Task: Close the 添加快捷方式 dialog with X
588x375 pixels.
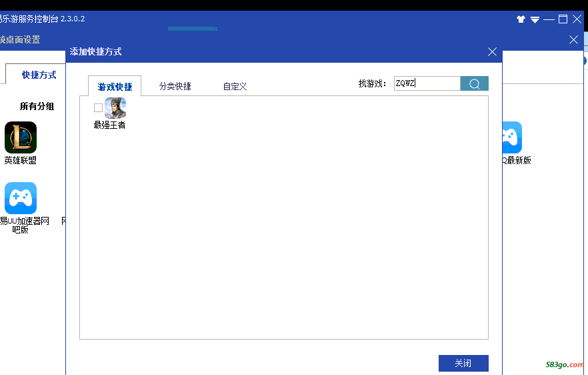Action: click(x=492, y=52)
